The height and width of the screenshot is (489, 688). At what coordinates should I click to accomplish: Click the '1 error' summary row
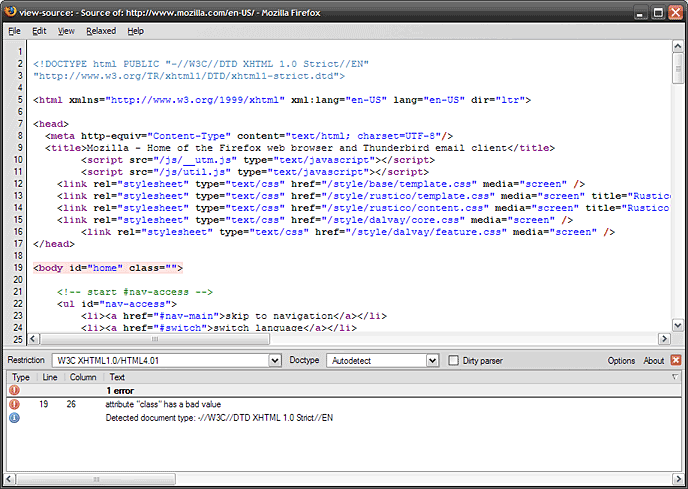click(344, 390)
